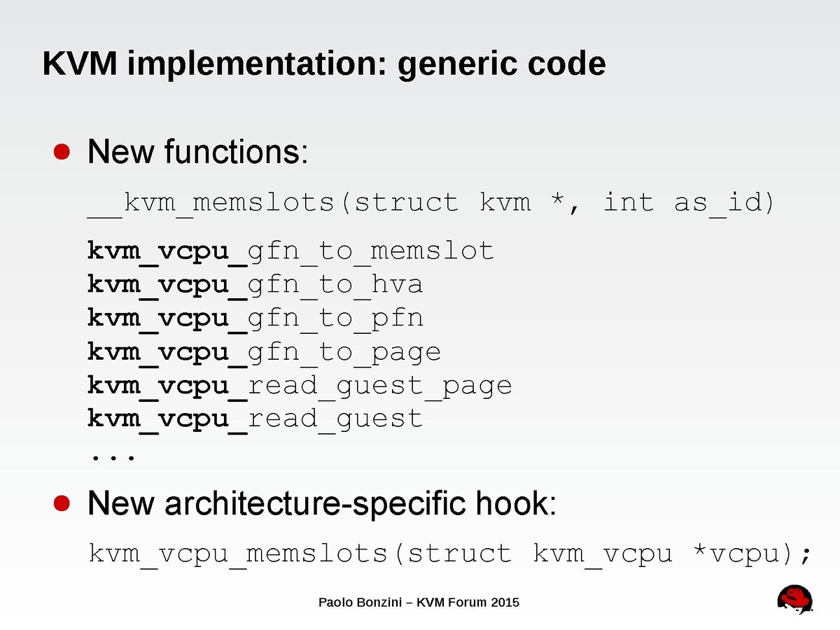Click the ellipsis below the function list

pos(113,455)
